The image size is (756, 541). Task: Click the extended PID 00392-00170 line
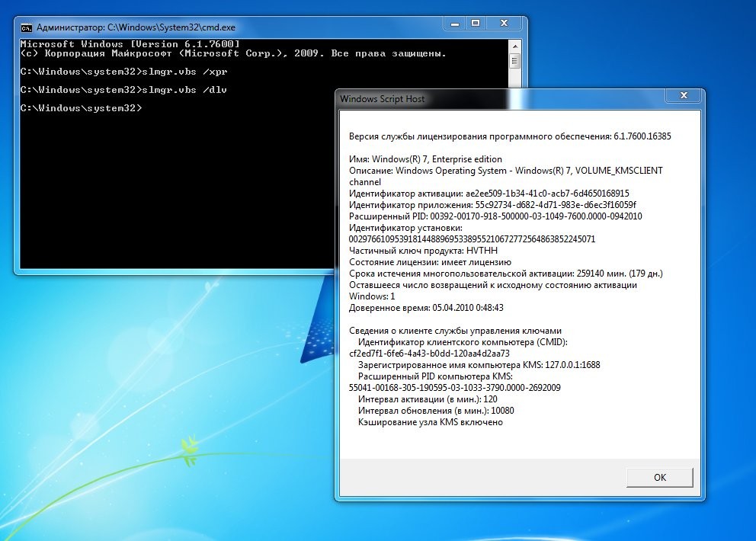pyautogui.click(x=495, y=216)
